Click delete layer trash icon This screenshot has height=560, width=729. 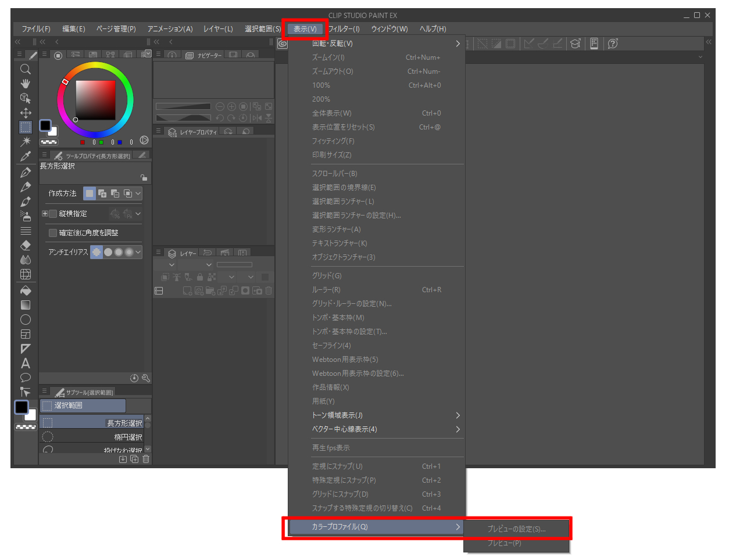[269, 291]
